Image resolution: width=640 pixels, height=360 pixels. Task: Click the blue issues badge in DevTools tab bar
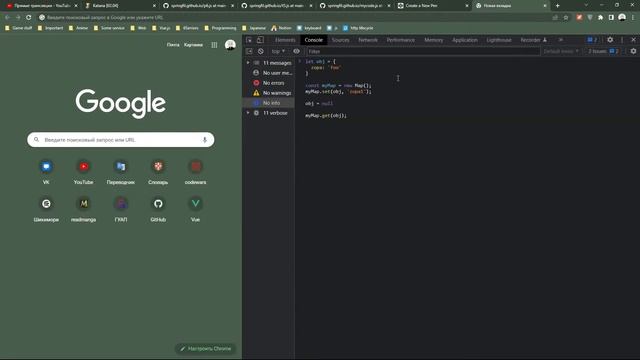coord(592,40)
